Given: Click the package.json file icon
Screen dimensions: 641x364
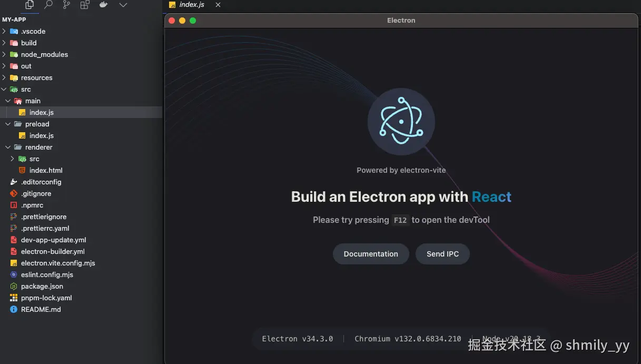Looking at the screenshot, I should click(x=14, y=286).
